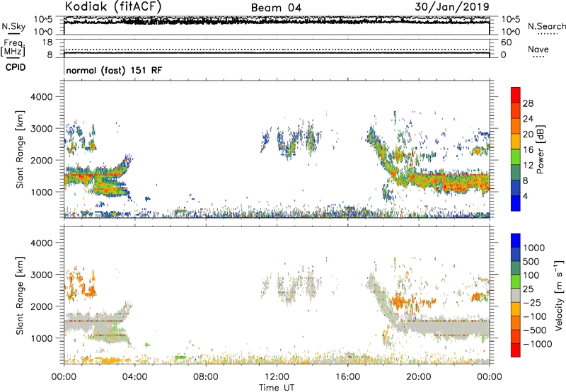
Task: Click the "Freq. [MHz]" axis label
Action: pos(13,47)
